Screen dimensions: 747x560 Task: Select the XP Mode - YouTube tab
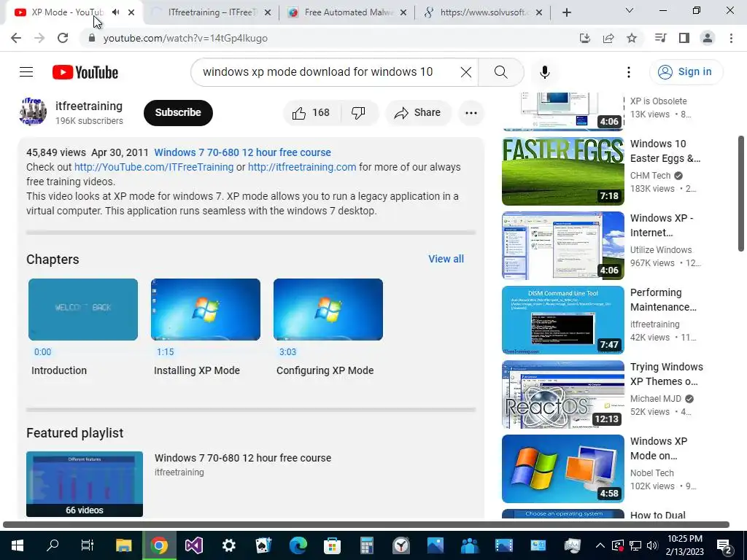[x=66, y=12]
